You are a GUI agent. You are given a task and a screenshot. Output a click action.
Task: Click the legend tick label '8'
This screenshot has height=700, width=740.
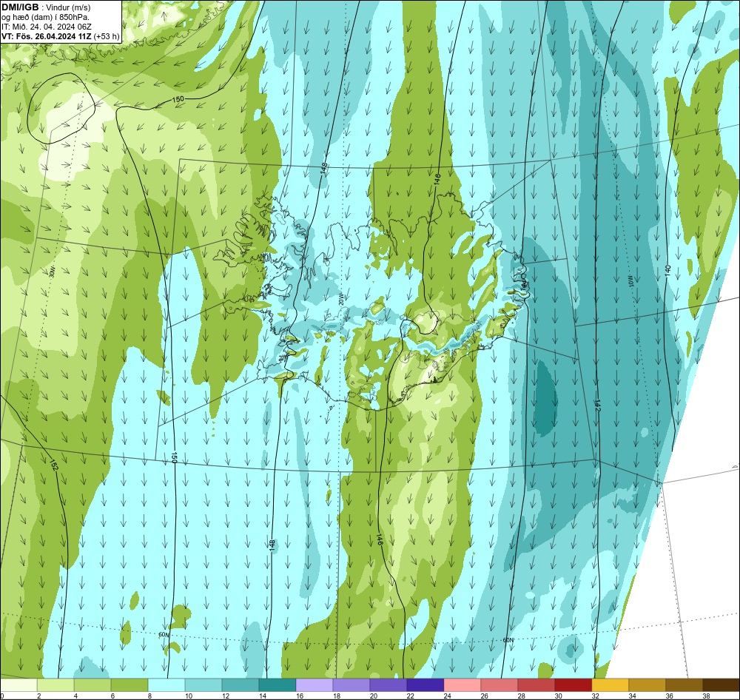coord(149,696)
